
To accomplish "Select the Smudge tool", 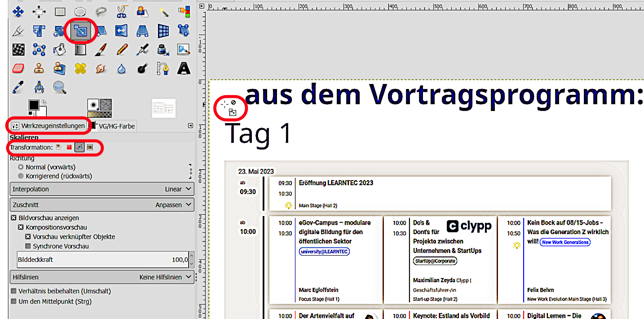I will 101,68.
